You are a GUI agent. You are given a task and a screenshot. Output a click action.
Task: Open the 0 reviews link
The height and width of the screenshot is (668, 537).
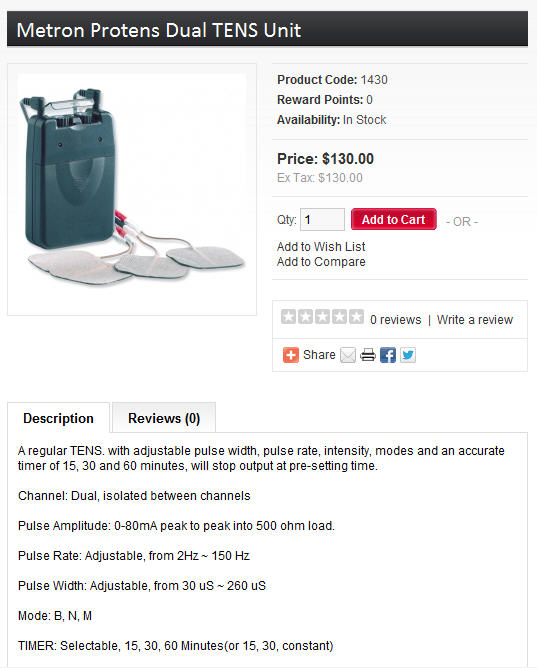(x=396, y=320)
